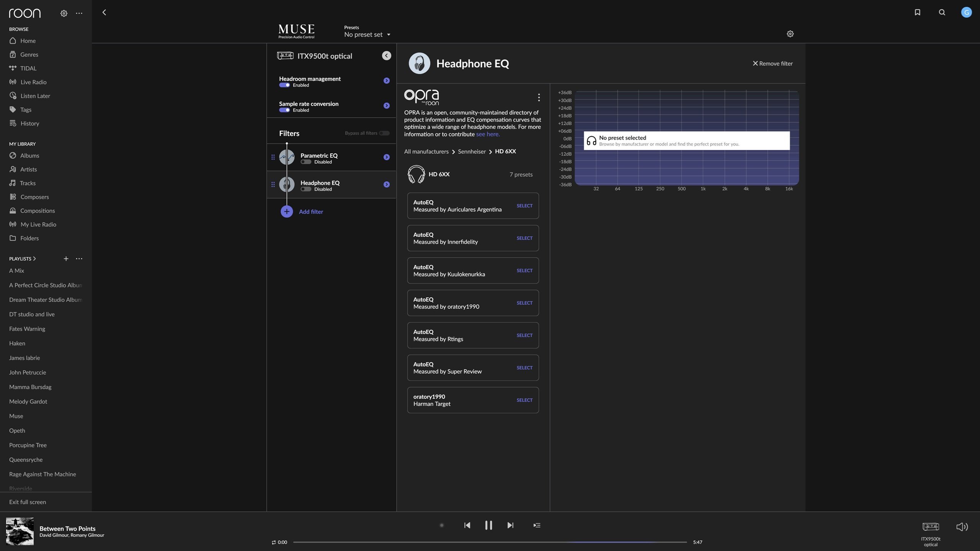Click the Roon settings gear in sidebar
Image resolution: width=980 pixels, height=551 pixels.
64,13
